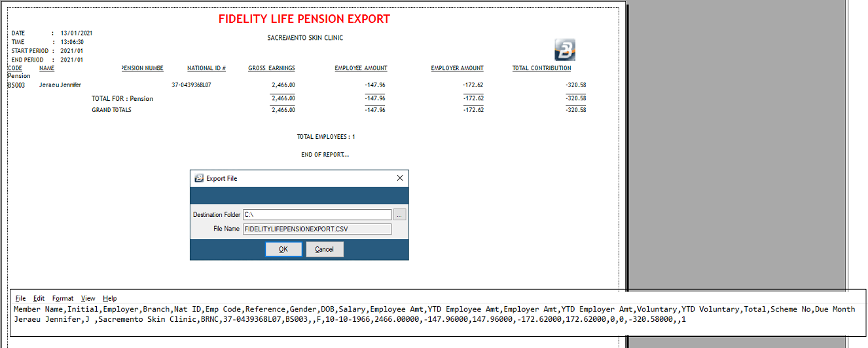The image size is (868, 348).
Task: Open the Format menu in notepad
Action: [63, 298]
